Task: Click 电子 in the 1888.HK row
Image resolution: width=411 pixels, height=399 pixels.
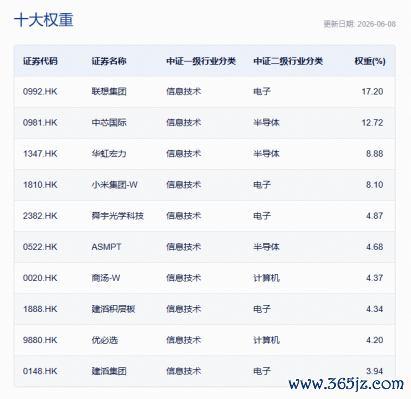Action: 262,309
